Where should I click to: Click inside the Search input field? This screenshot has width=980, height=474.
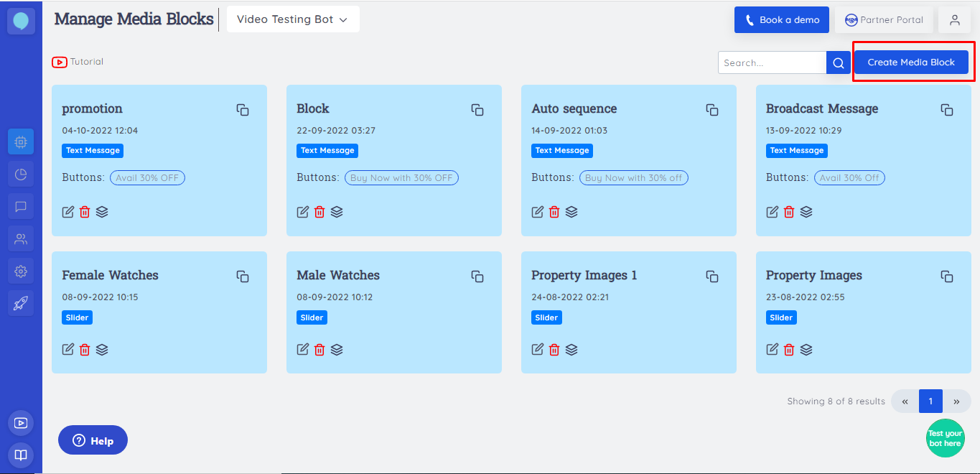[768, 62]
